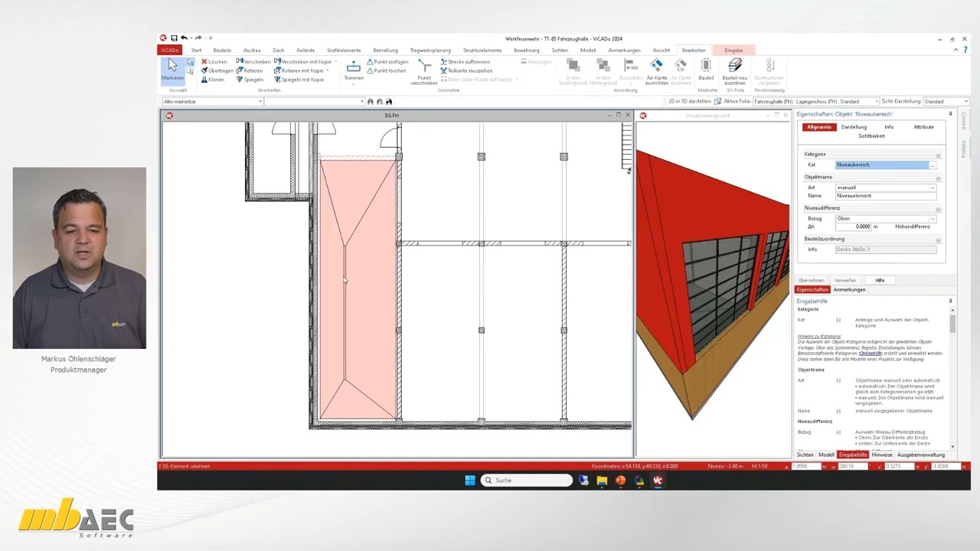This screenshot has width=980, height=551.
Task: Click Bauteil neu zuordnen
Action: pyautogui.click(x=735, y=72)
